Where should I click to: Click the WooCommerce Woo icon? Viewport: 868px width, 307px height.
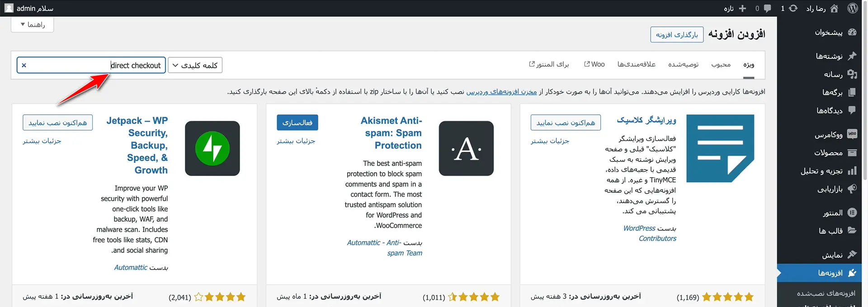[x=852, y=134]
